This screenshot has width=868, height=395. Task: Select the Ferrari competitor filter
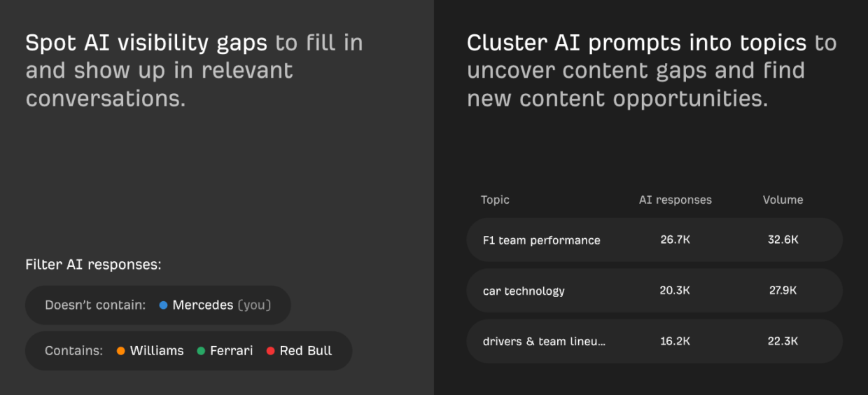point(232,351)
